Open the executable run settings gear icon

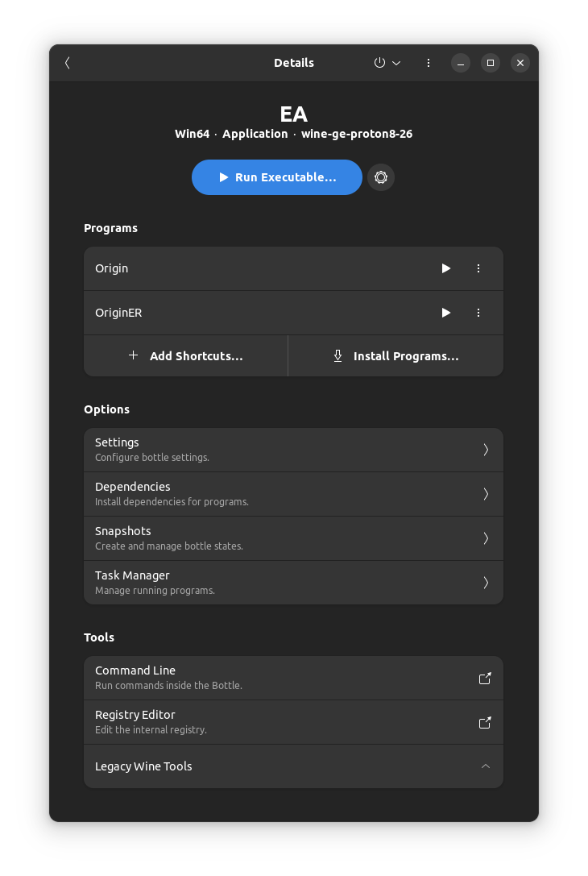tap(380, 177)
